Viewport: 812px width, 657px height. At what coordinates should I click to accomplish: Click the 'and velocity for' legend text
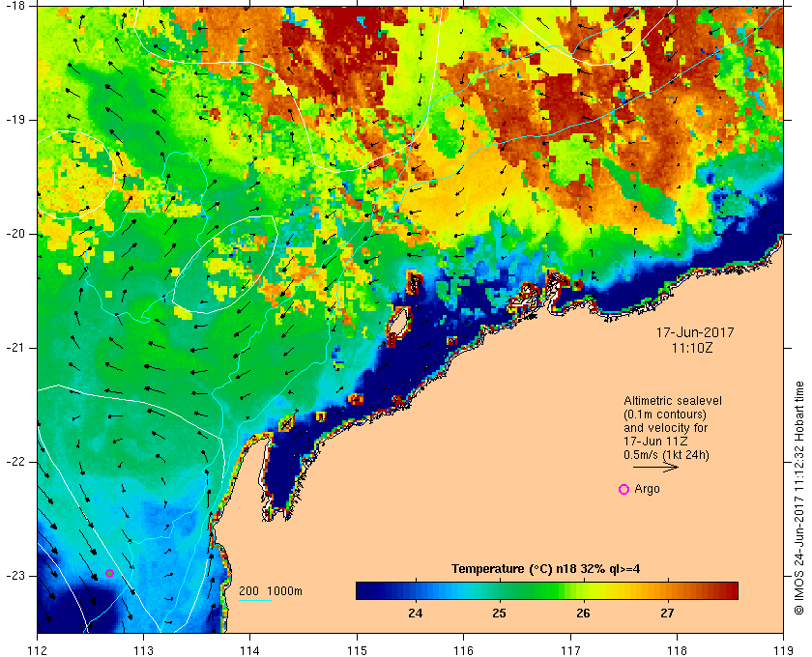[x=665, y=428]
